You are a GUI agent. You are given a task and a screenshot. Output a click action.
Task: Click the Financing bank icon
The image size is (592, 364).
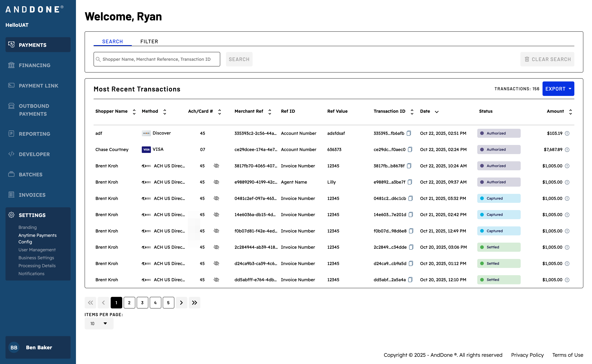(11, 65)
